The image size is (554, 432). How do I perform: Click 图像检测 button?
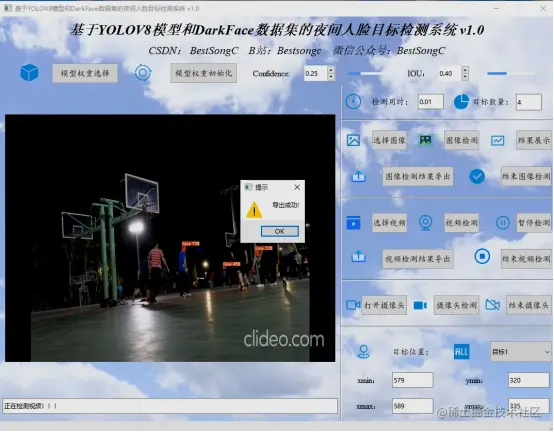pyautogui.click(x=462, y=140)
